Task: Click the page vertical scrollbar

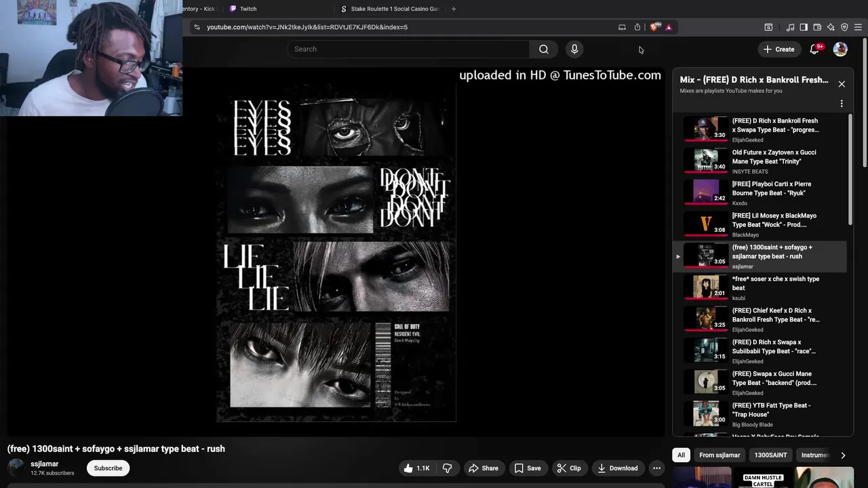Action: point(865,102)
